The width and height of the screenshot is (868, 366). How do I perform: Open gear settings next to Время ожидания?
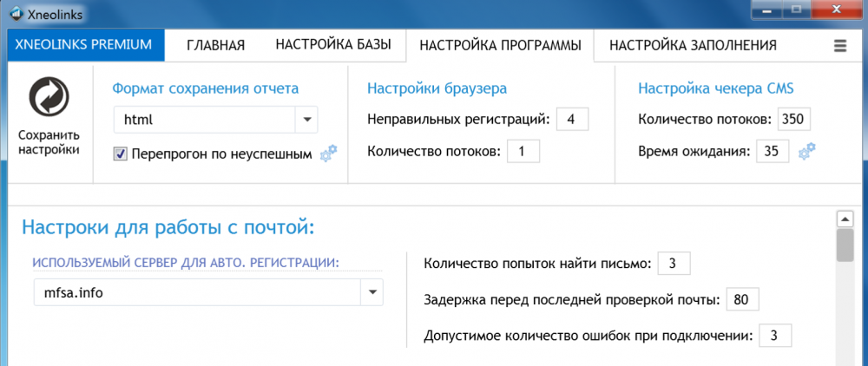click(807, 151)
